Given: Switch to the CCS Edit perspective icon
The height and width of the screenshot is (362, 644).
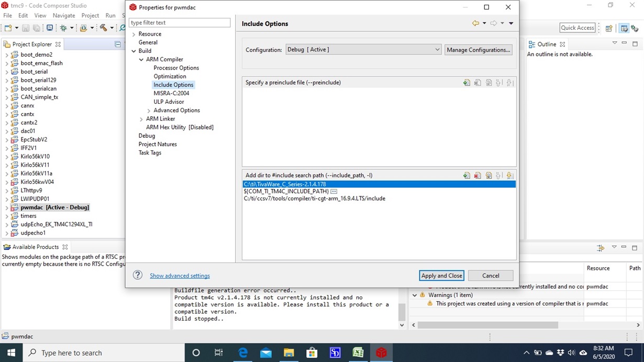Looking at the screenshot, I should (624, 28).
